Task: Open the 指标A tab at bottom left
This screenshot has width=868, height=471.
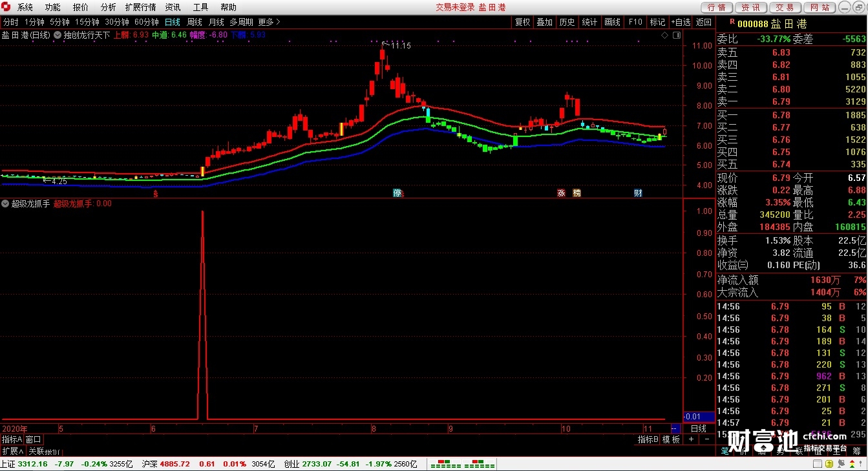Action: [12, 439]
